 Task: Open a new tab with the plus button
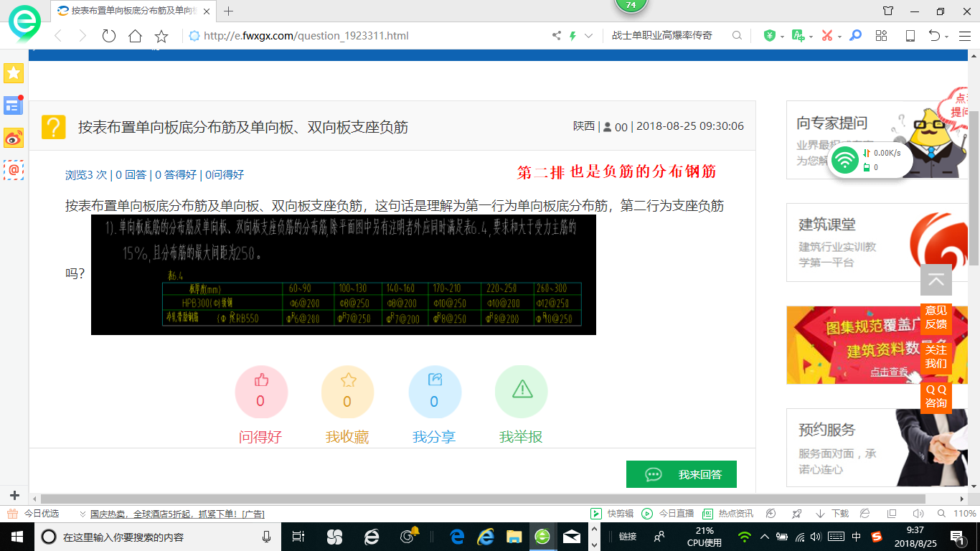point(229,11)
